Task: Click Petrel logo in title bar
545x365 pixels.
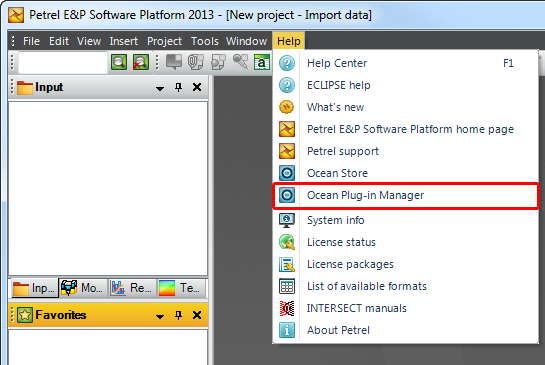Action: pos(16,15)
